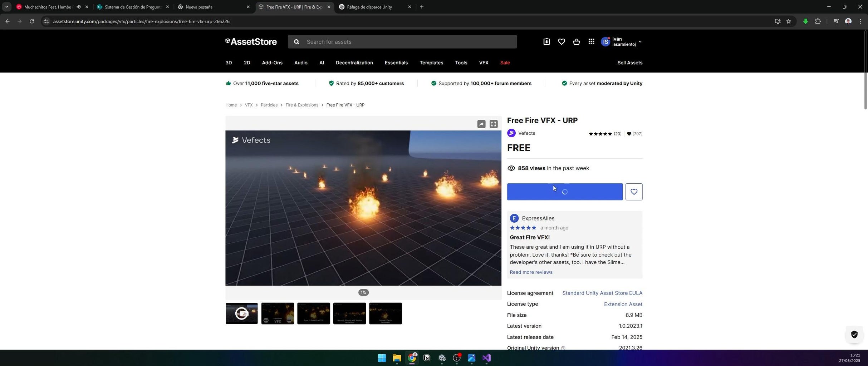Go to Home breadcrumb

click(x=231, y=105)
